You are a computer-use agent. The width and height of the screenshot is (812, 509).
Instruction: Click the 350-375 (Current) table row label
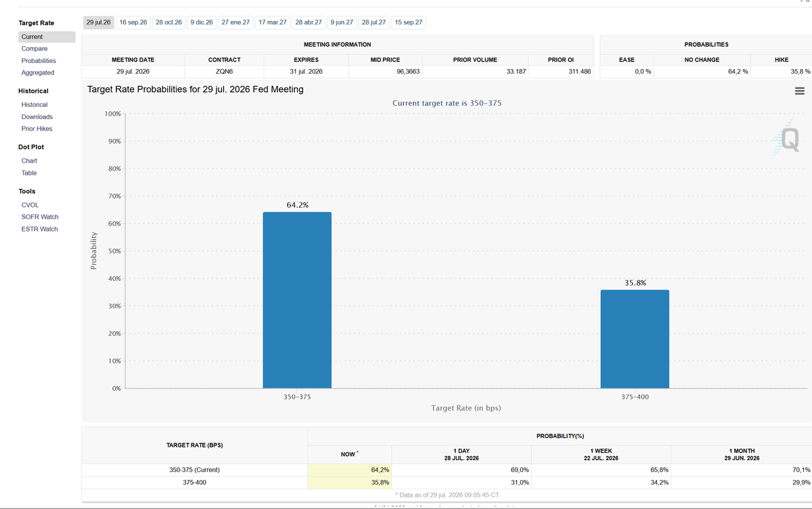(194, 470)
